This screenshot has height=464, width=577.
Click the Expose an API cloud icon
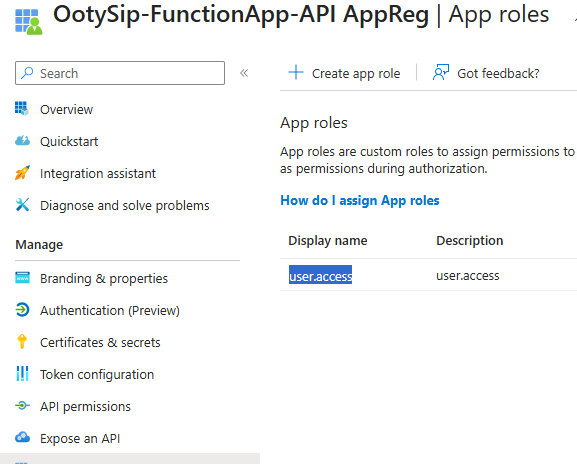[22, 437]
